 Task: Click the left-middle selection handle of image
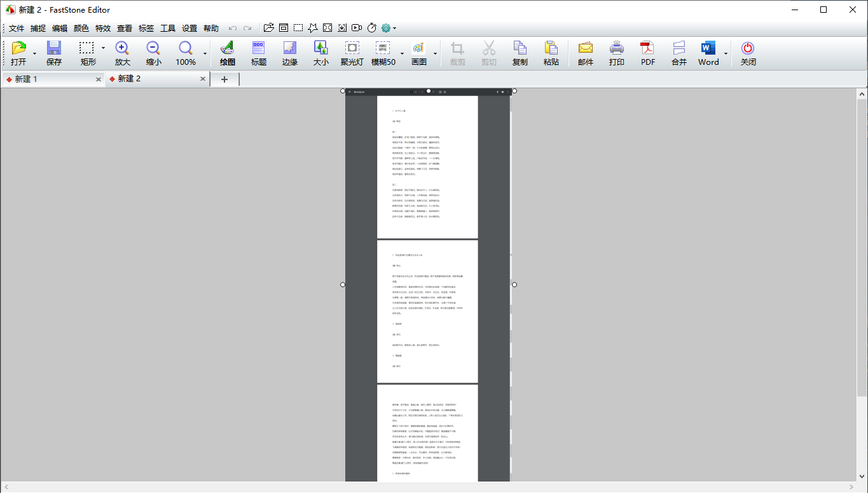coord(343,285)
